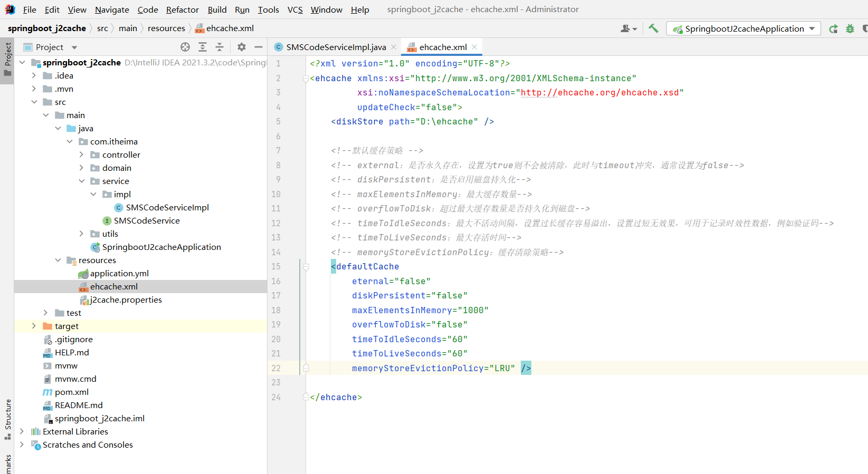Start debugging with the bug icon
Screen dimensions: 868x474
tap(850, 29)
